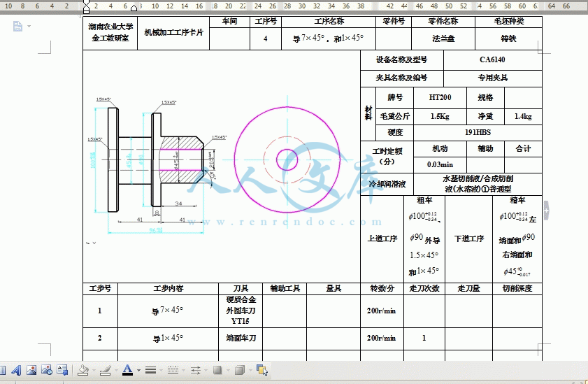Image resolution: width=588 pixels, height=384 pixels.
Task: Activate the select objects tool
Action: point(261,370)
